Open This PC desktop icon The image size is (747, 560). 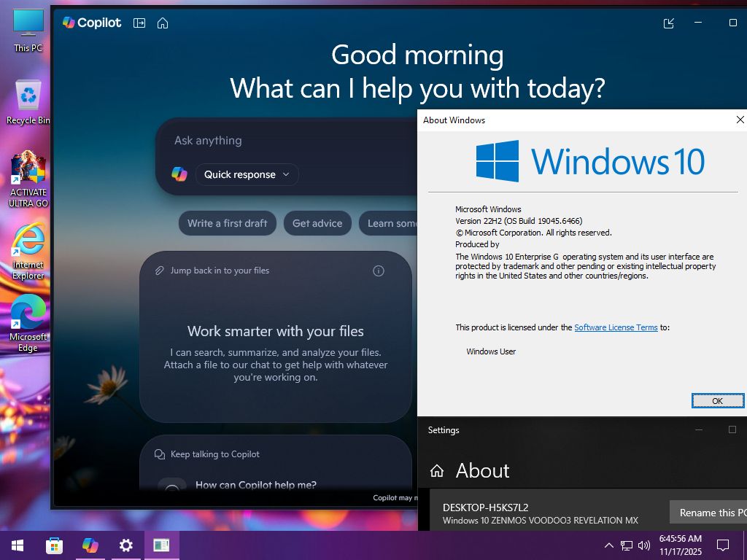tap(28, 31)
